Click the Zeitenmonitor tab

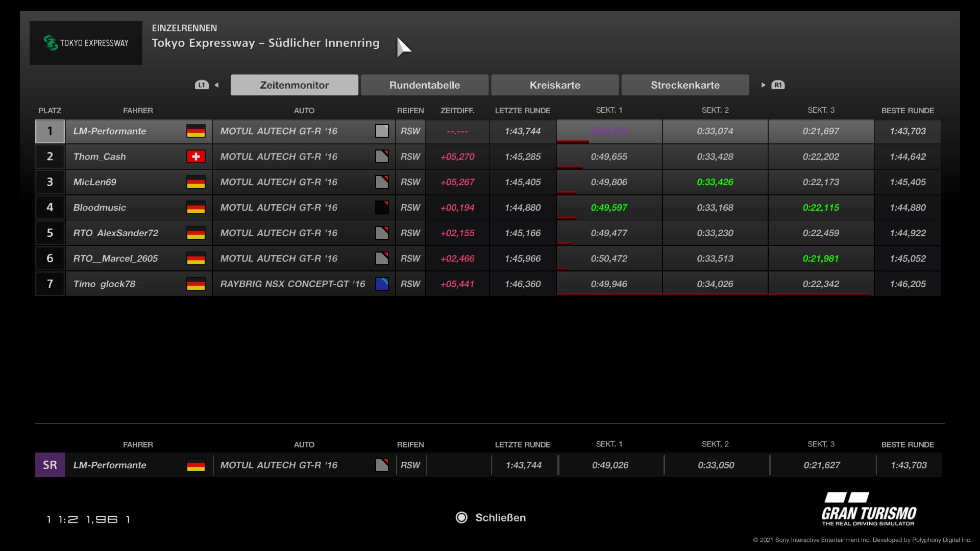pos(294,85)
